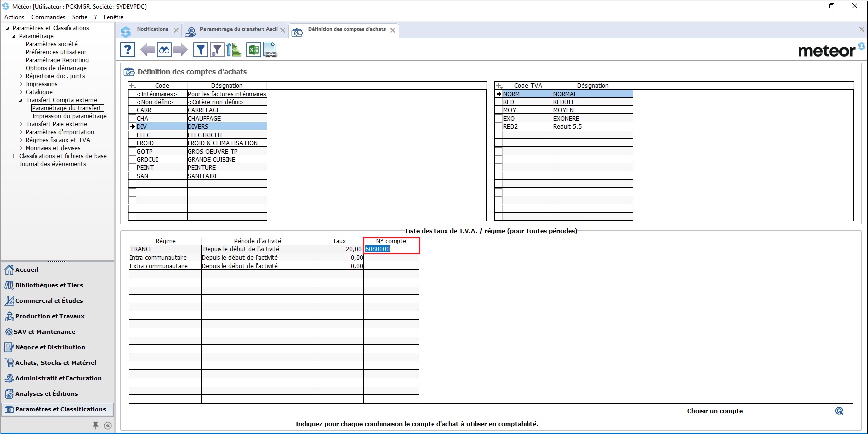Open Préférences utilisateur in tree

point(56,52)
